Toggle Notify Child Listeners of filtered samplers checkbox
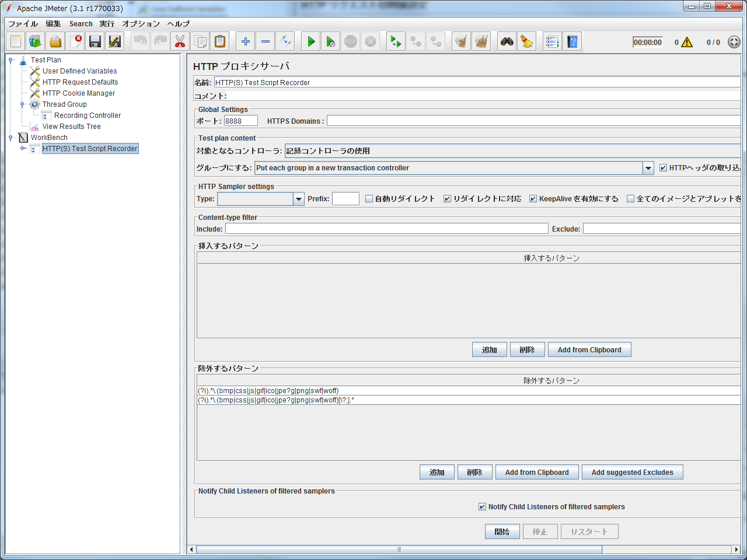 tap(482, 507)
